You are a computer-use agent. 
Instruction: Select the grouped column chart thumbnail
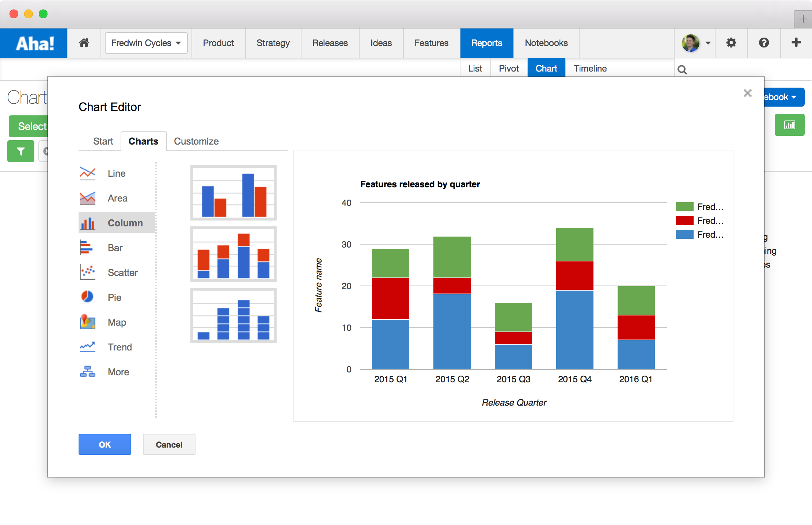[x=233, y=192]
